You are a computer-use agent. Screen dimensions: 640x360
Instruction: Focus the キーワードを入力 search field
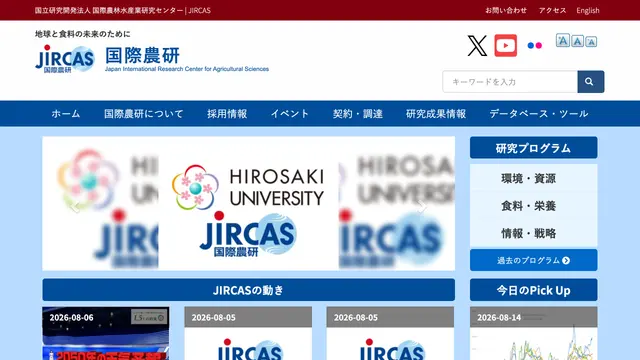(x=510, y=82)
